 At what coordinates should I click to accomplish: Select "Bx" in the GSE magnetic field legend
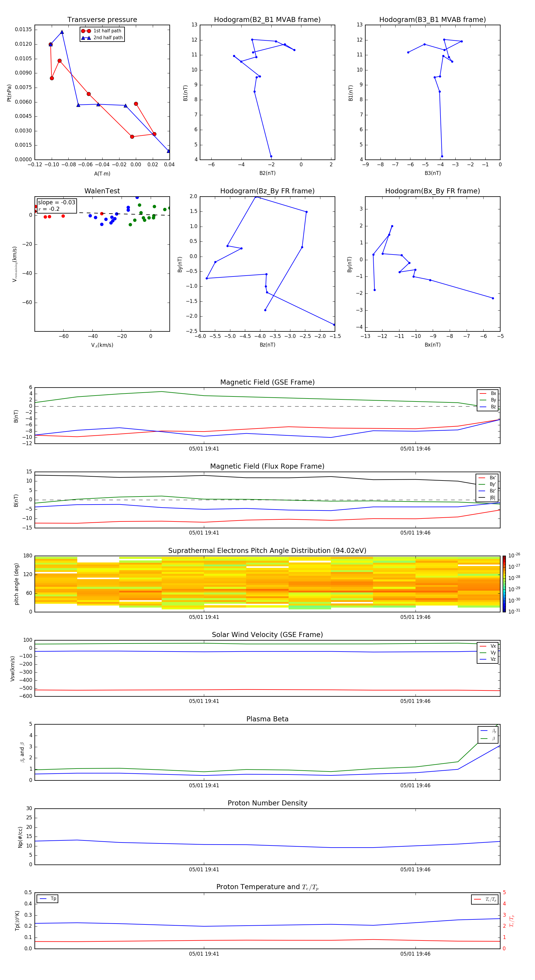(488, 393)
